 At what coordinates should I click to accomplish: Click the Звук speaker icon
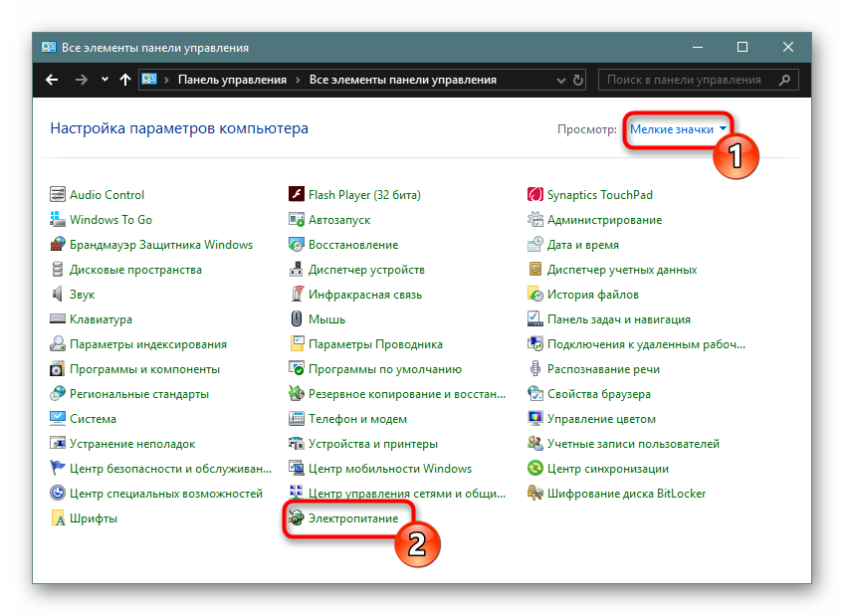(x=57, y=294)
